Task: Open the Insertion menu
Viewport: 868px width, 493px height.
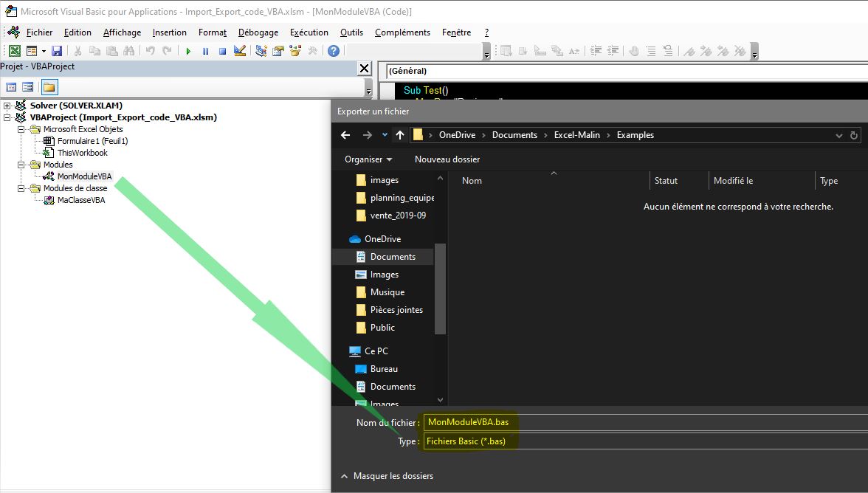Action: point(170,32)
